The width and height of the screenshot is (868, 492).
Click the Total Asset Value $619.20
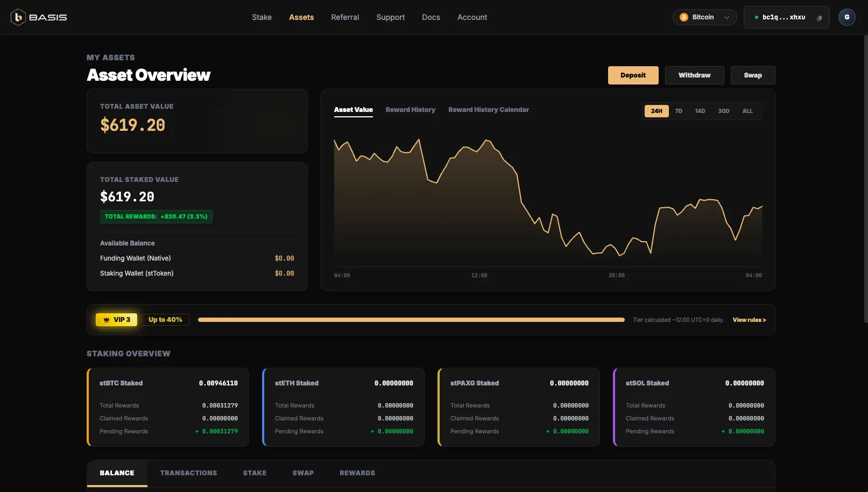132,125
